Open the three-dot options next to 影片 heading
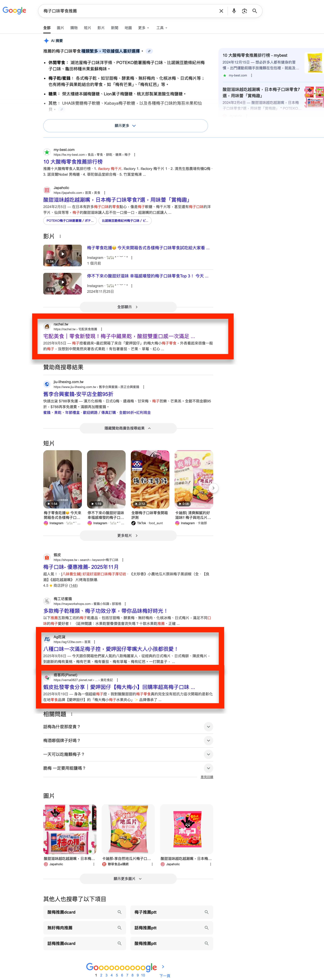Image resolution: width=324 pixels, height=980 pixels. 60,236
